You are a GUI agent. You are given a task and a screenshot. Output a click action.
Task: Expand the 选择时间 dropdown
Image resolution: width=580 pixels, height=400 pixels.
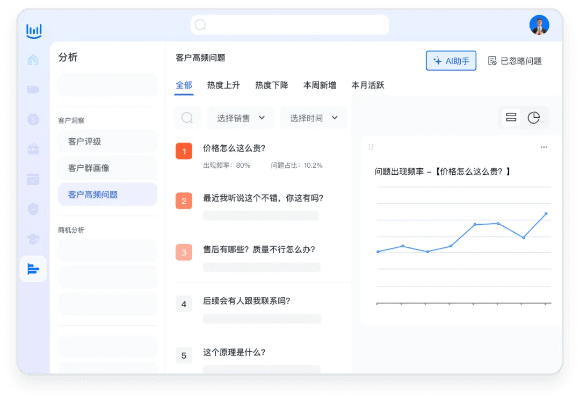coord(314,118)
